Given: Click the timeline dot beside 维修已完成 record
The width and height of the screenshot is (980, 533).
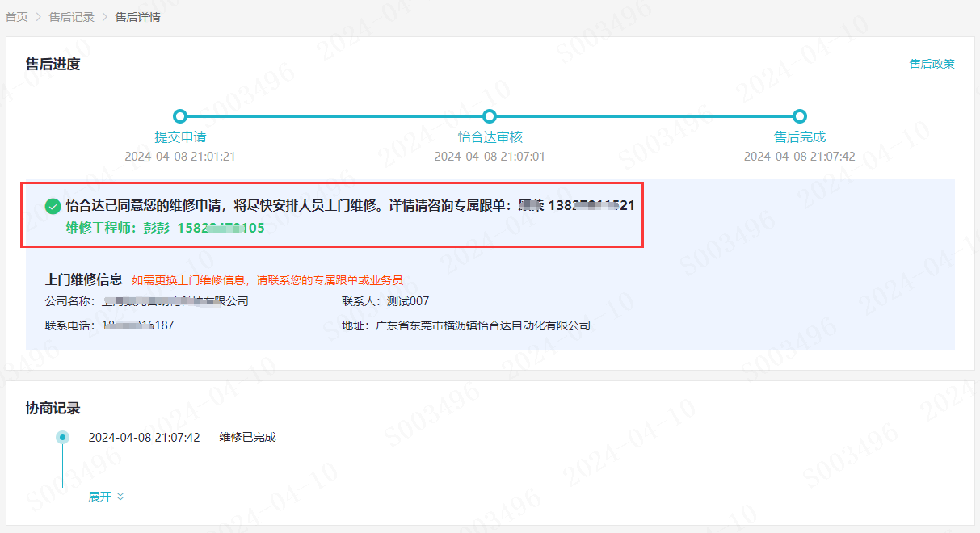Looking at the screenshot, I should coord(62,437).
